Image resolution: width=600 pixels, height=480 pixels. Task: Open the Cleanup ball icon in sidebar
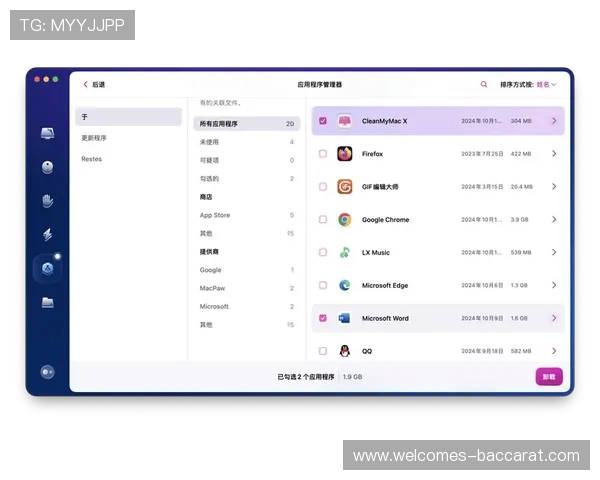(47, 167)
